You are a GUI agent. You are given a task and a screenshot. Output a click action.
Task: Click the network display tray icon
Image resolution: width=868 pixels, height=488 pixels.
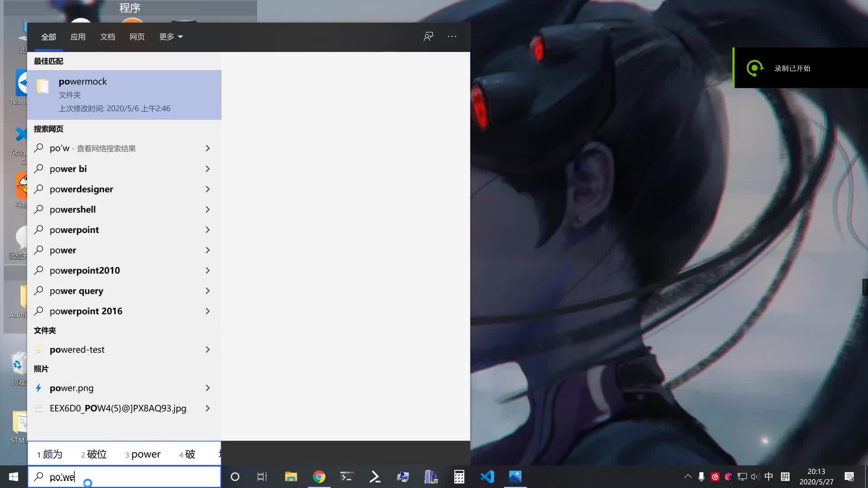pos(742,477)
